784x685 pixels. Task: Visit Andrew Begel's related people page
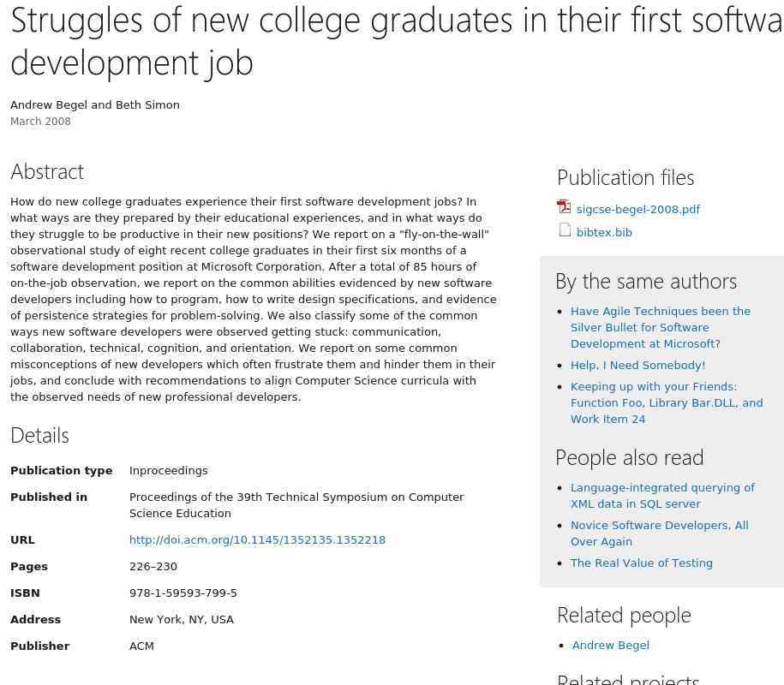coord(611,645)
